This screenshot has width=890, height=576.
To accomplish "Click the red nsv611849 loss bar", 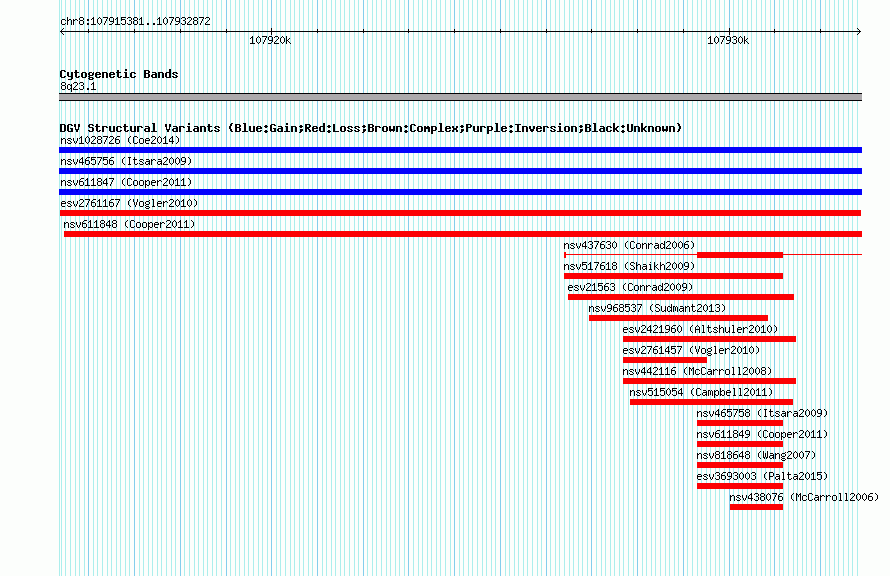I will (x=740, y=444).
